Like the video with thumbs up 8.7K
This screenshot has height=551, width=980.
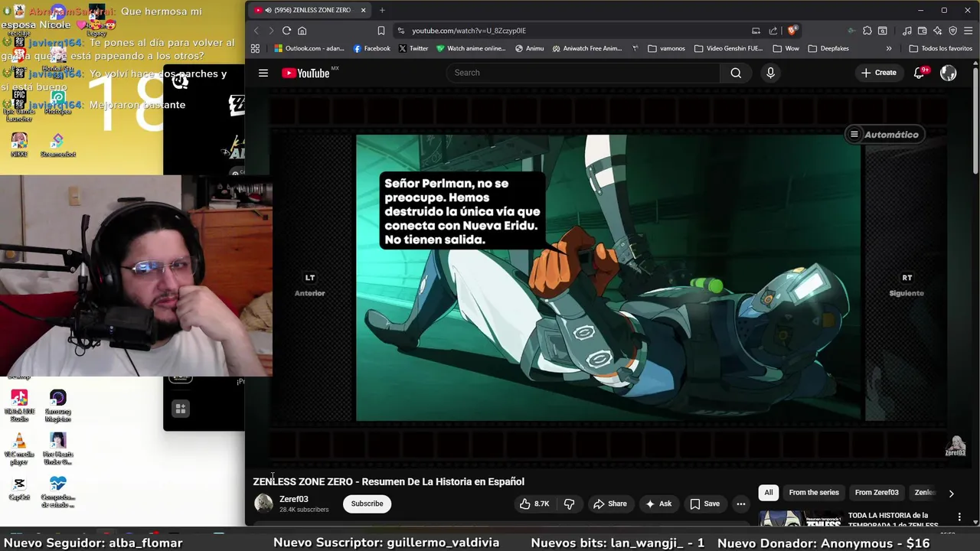(534, 504)
